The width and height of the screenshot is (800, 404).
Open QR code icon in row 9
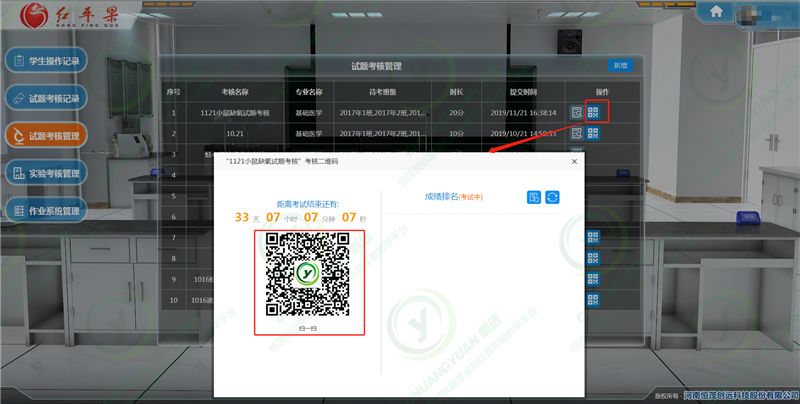[x=593, y=279]
